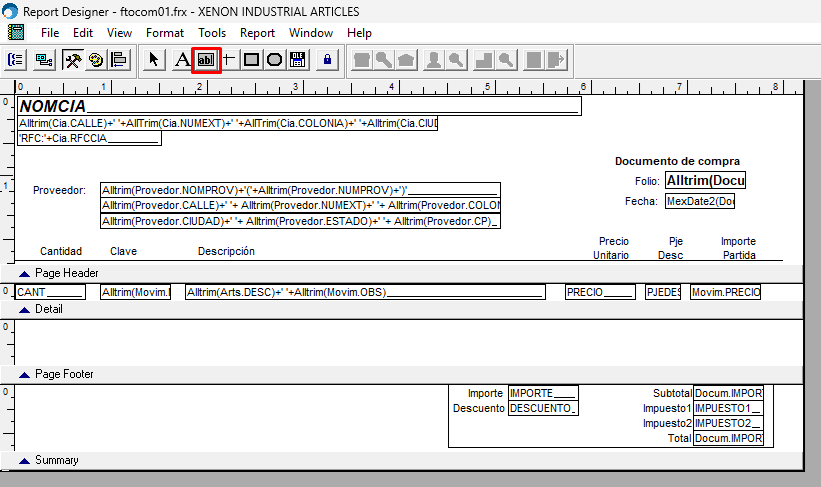Select the CANT detail field
Image resolution: width=821 pixels, height=487 pixels.
(50, 292)
